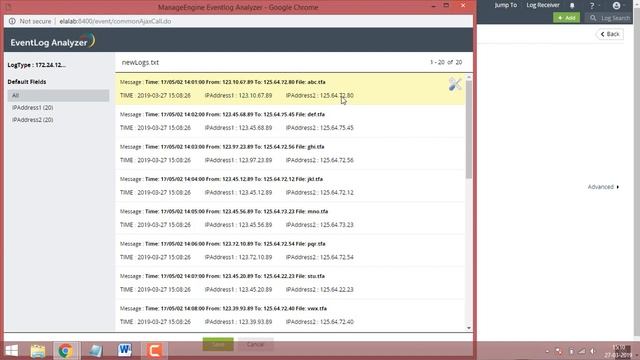Click IPAddress1 value 123.45.20.89
Image resolution: width=640 pixels, height=360 pixels.
255,289
